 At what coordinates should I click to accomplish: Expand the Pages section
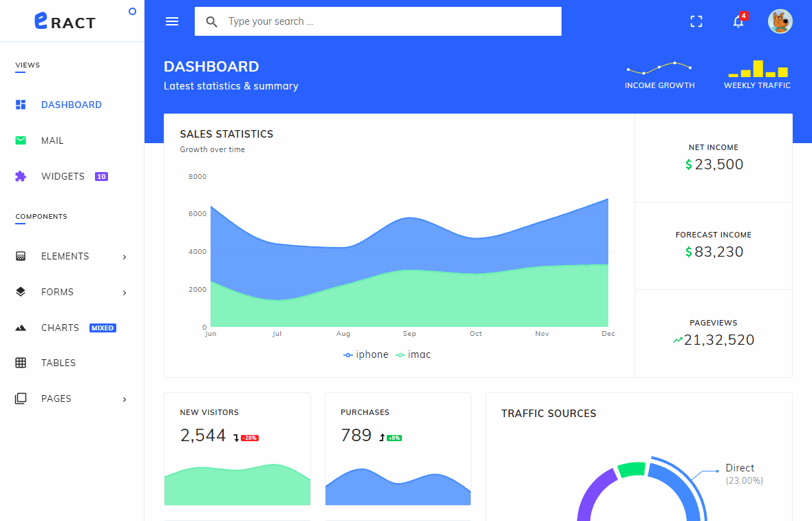pos(56,398)
